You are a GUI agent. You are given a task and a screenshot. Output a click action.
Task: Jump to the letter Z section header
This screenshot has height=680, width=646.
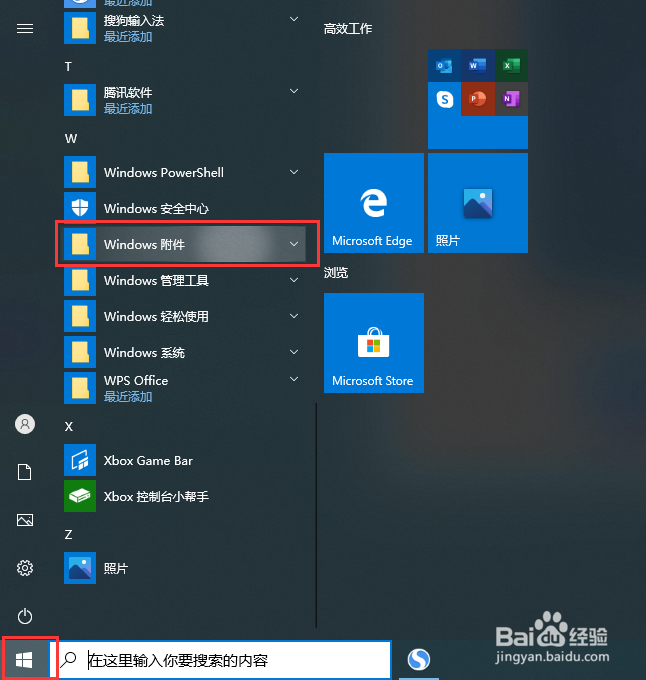69,535
